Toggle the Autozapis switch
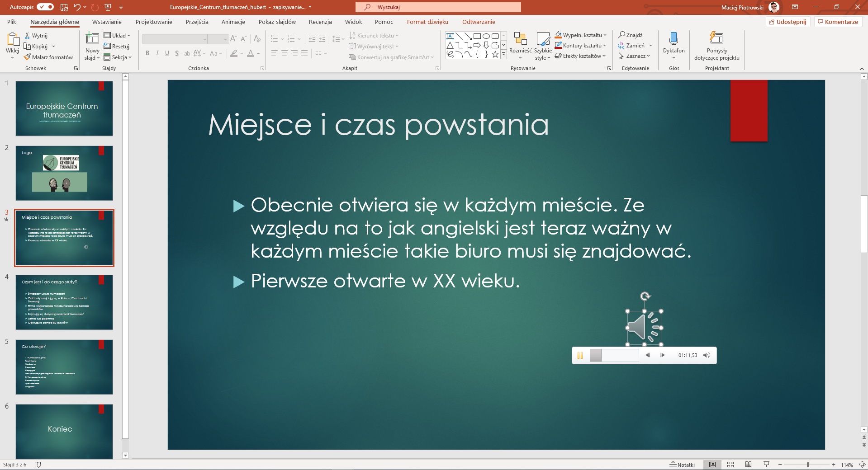Viewport: 868px width, 470px height. (45, 7)
